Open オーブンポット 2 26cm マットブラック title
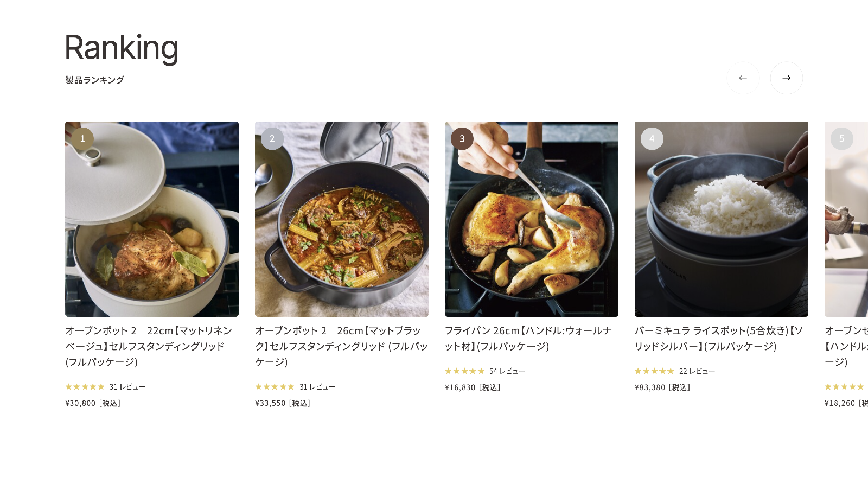 341,346
